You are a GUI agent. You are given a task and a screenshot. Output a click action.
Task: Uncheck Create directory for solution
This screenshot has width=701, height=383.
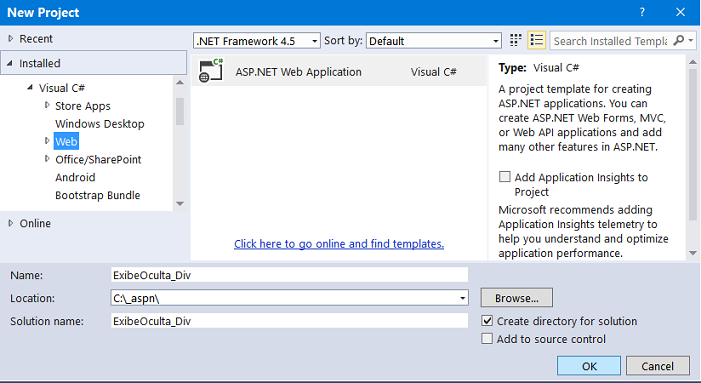487,320
